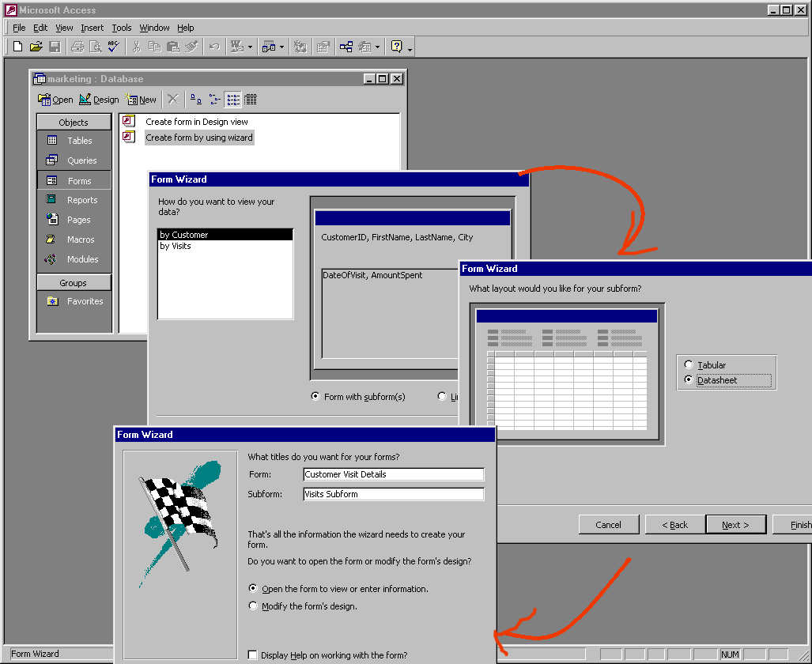Select Queries in the Objects bar
Image resolution: width=812 pixels, height=664 pixels.
point(74,160)
